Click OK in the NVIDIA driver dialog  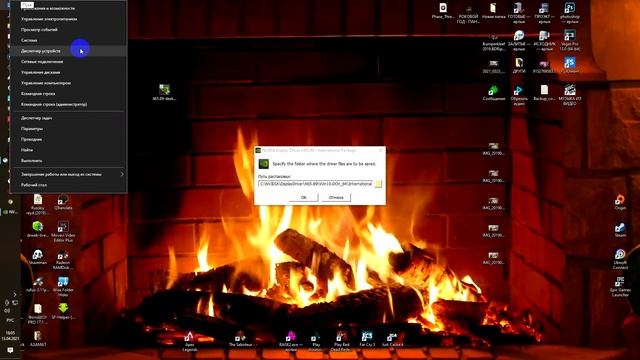(x=303, y=197)
